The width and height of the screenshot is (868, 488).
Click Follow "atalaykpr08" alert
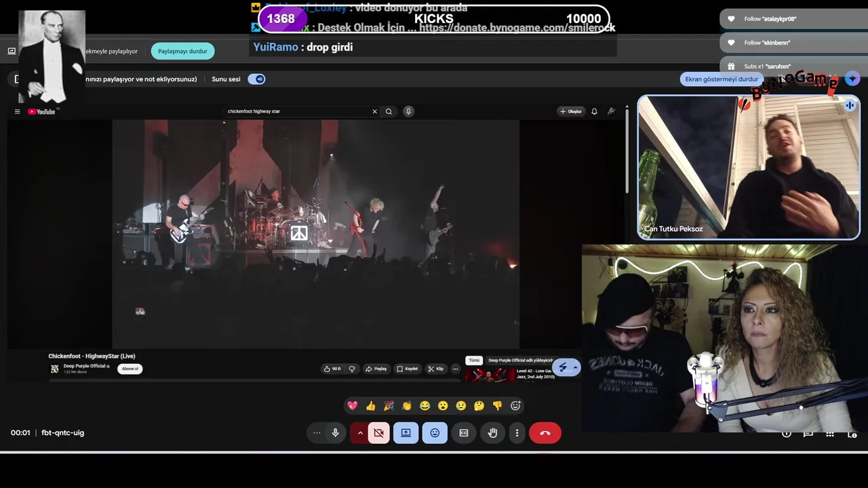click(793, 19)
